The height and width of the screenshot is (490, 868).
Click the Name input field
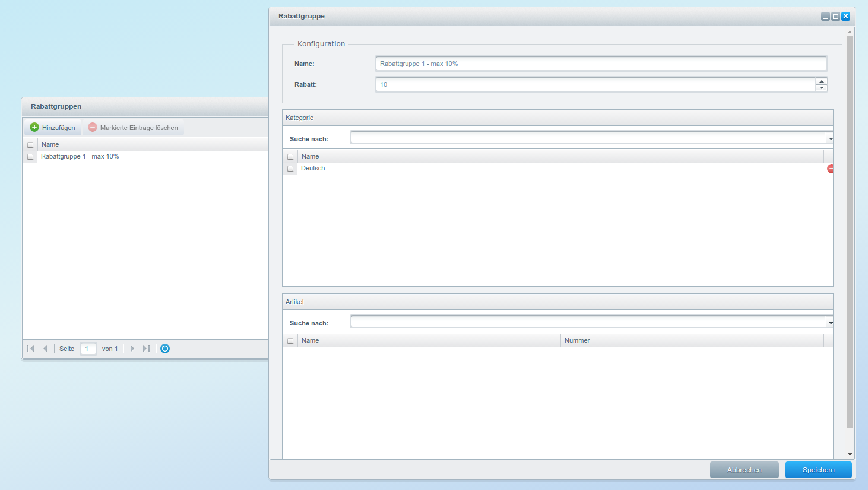[601, 64]
